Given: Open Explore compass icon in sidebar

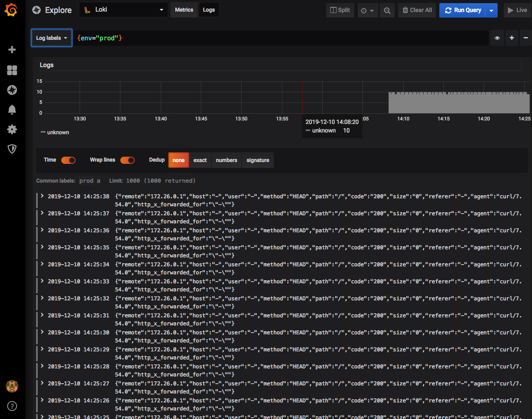Looking at the screenshot, I should [x=12, y=90].
